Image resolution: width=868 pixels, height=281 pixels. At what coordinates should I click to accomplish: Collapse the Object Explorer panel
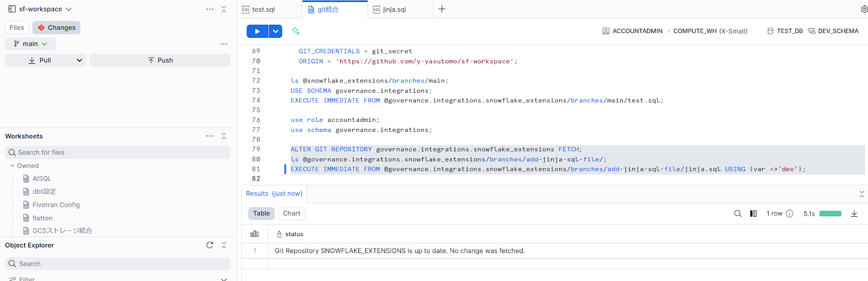point(224,245)
